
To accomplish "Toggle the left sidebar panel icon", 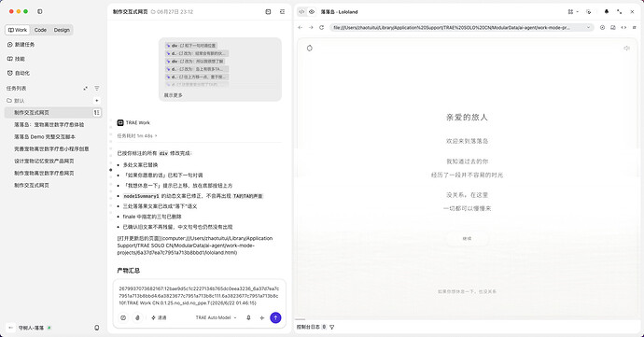I will click(x=39, y=11).
